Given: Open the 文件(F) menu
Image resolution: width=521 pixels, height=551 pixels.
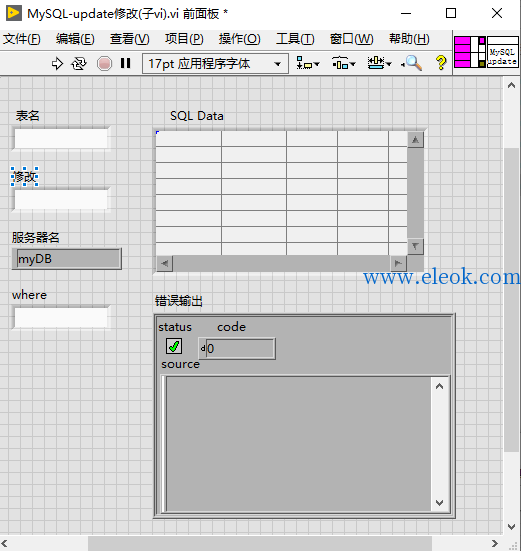Looking at the screenshot, I should pos(22,39).
